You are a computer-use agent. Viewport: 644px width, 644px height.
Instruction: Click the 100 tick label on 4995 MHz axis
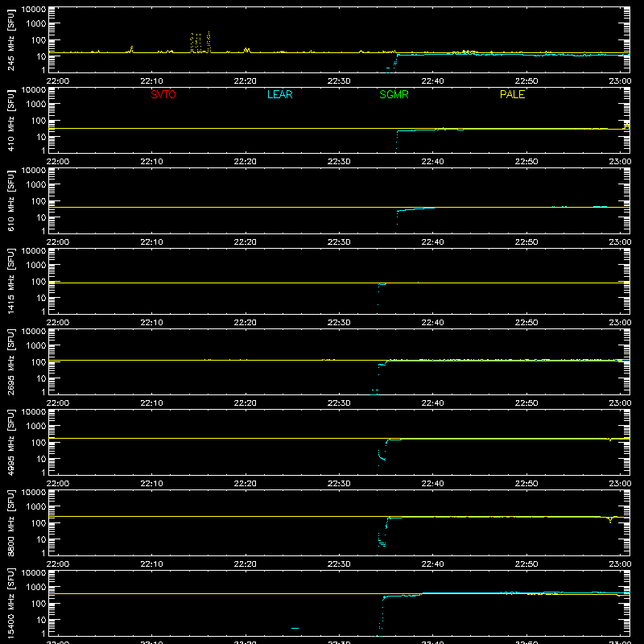[39, 443]
